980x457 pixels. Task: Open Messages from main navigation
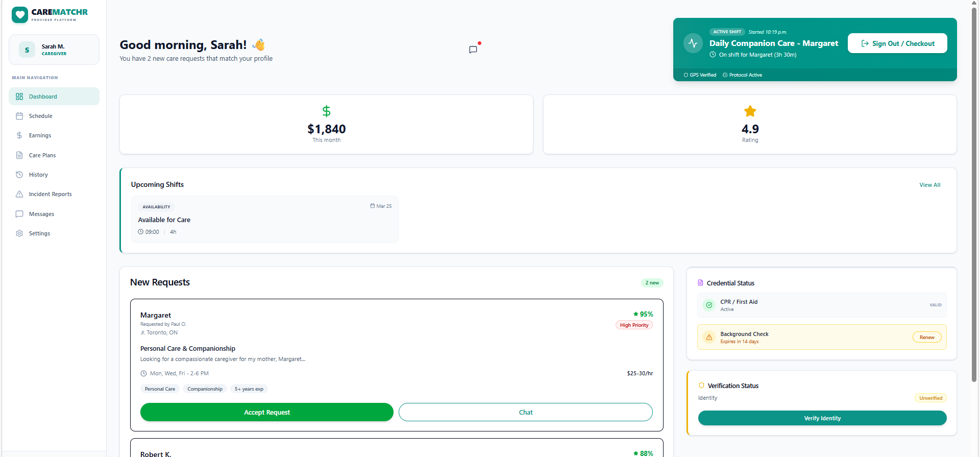click(54, 214)
